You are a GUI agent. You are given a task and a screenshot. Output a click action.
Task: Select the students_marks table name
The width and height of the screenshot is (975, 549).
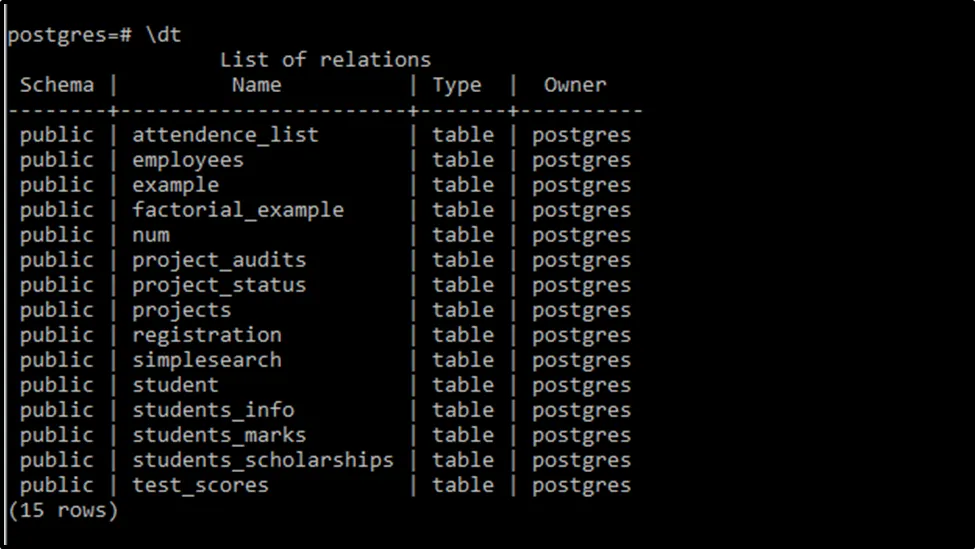click(x=219, y=435)
